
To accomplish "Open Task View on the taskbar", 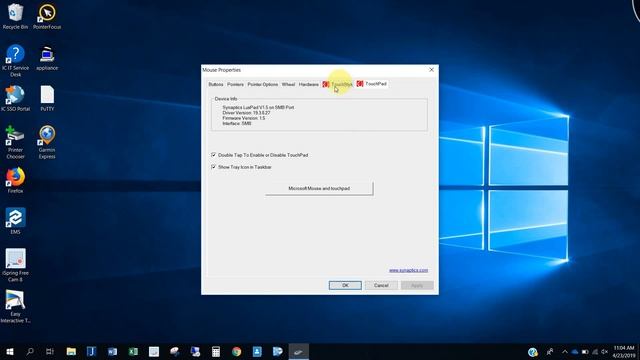I will tap(50, 351).
